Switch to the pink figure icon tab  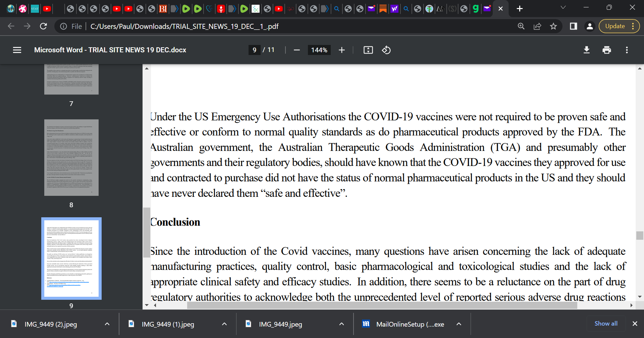(23, 9)
